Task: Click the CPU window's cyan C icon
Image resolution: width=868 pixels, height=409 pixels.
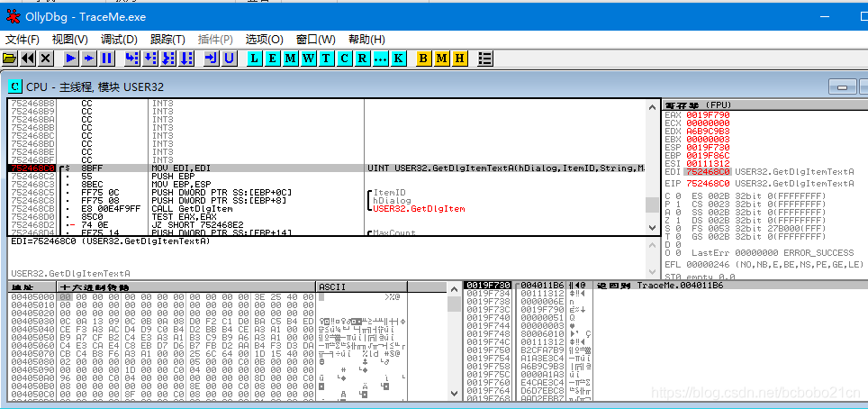Action: click(15, 86)
